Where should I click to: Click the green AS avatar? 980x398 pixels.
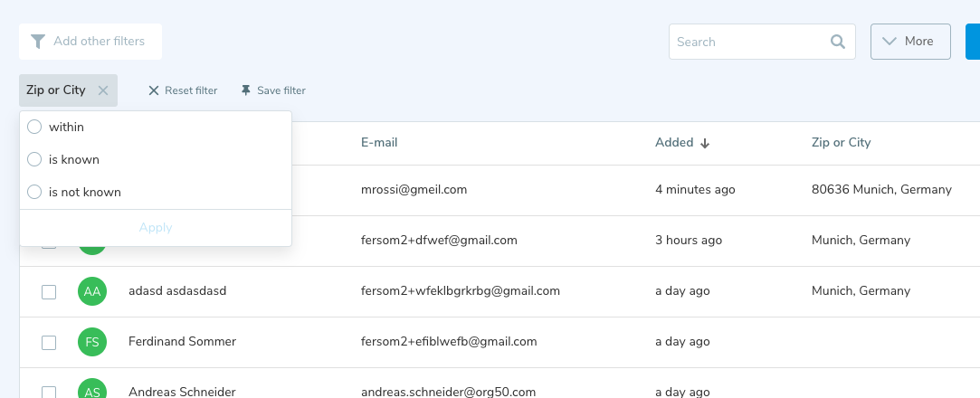92,391
